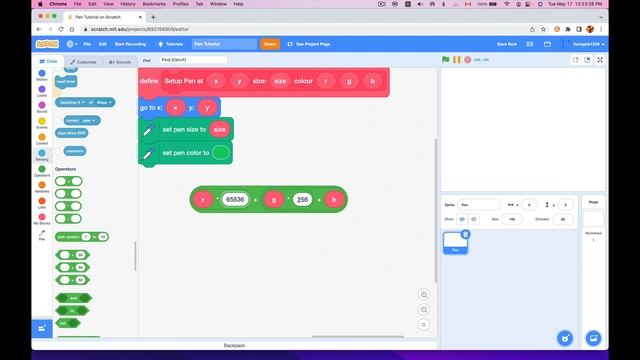Open full screen stage mode
Screen dimensions: 640x360
tap(600, 60)
